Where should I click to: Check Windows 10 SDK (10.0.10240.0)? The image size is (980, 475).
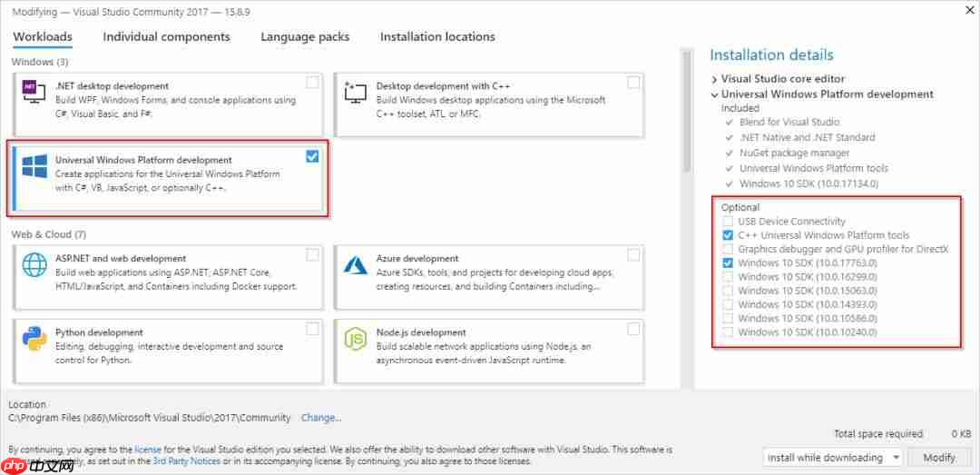coord(728,332)
